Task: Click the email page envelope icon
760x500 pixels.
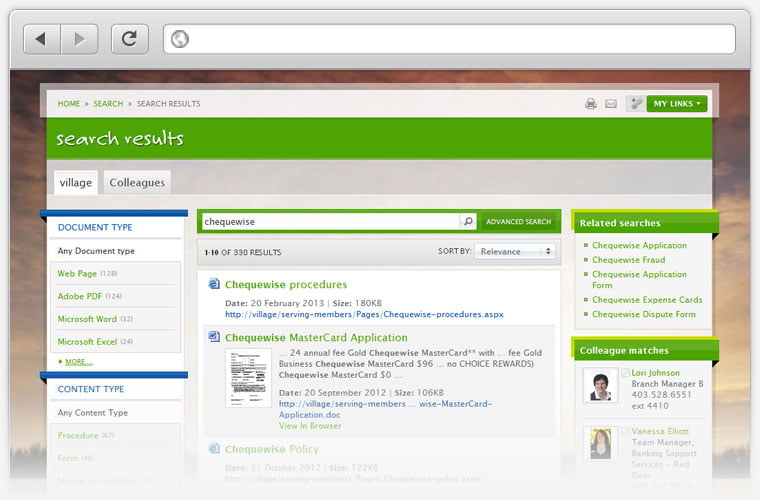Action: pyautogui.click(x=611, y=104)
